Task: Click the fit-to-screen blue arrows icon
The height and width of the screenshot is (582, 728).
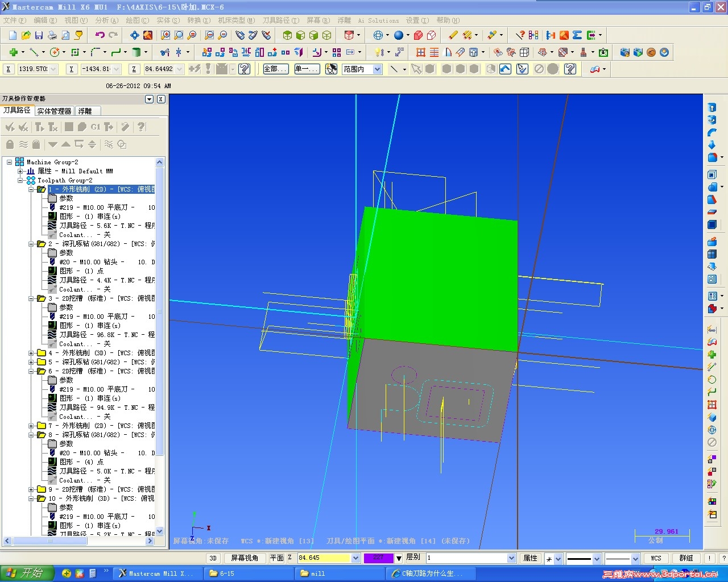Action: pos(134,35)
